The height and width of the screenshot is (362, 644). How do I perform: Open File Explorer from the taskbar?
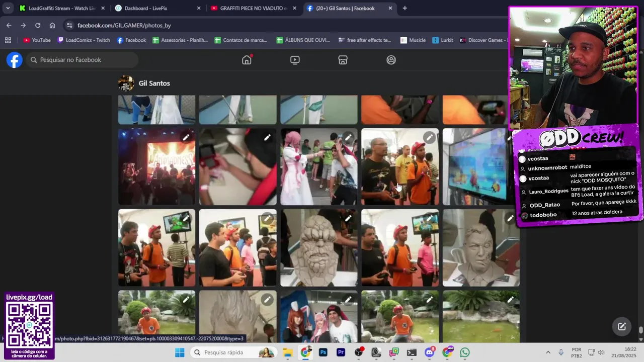coord(287,352)
